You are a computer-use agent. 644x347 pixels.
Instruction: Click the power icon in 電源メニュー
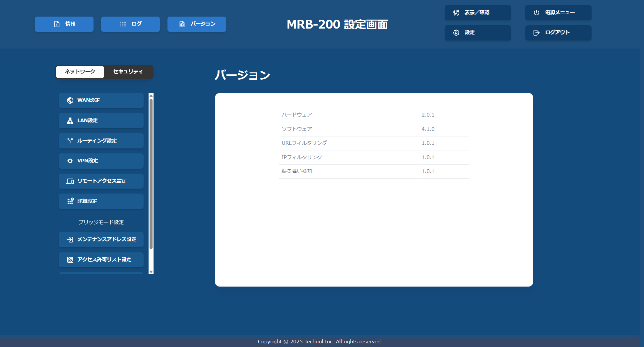pos(536,13)
